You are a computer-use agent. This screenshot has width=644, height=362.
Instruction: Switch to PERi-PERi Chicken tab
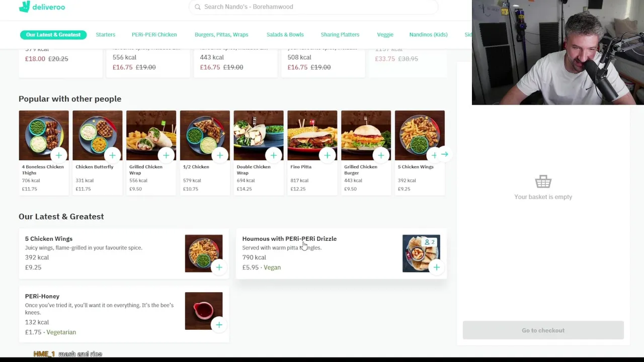coord(154,35)
